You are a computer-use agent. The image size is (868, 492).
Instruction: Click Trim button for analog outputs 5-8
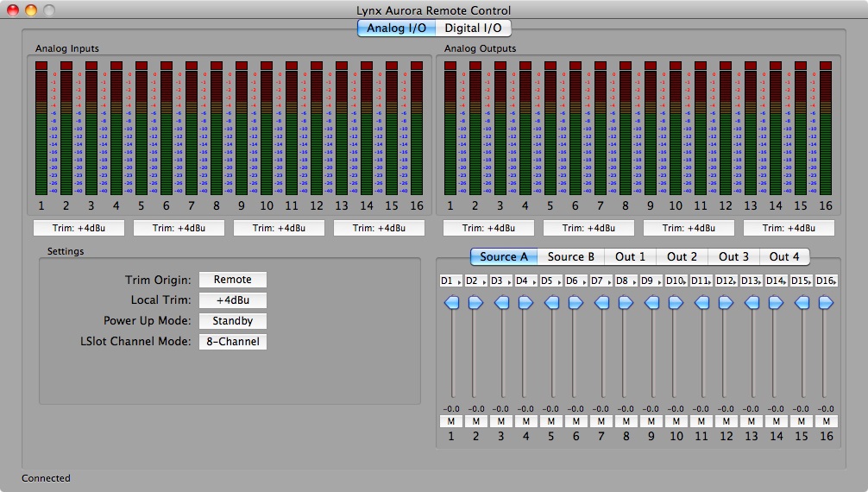[x=589, y=228]
